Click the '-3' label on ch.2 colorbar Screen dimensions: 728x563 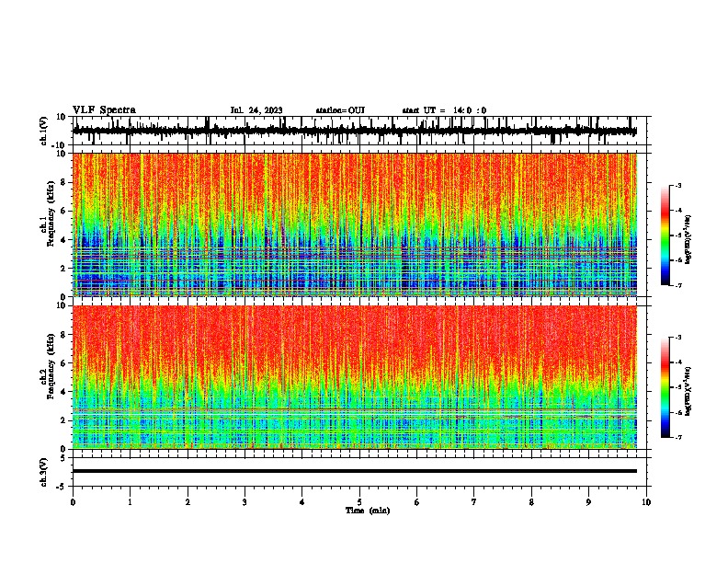click(x=678, y=338)
